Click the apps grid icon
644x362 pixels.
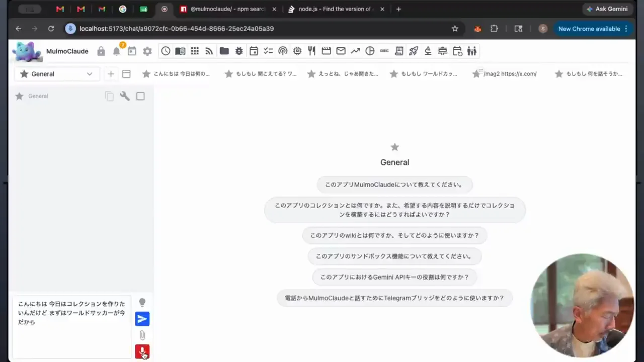tap(195, 51)
